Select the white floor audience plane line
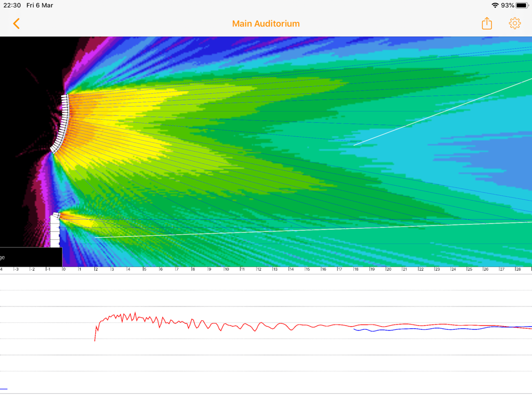 tap(313, 230)
